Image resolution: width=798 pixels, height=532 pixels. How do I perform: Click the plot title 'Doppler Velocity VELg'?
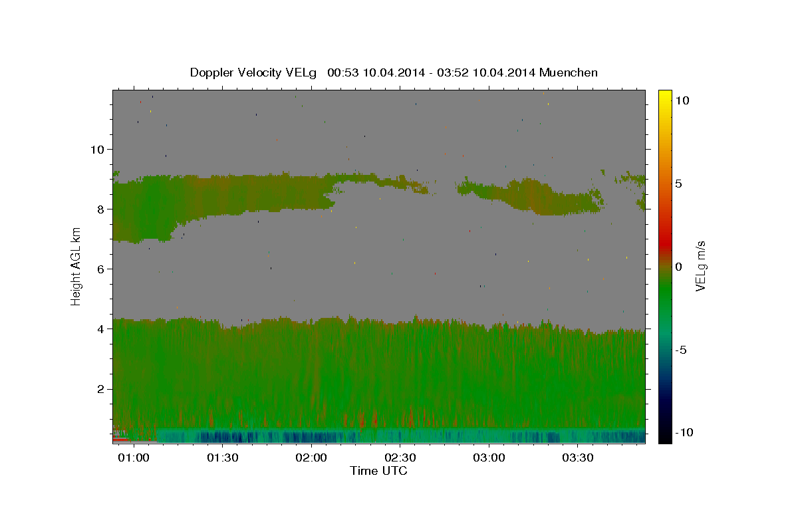point(253,72)
